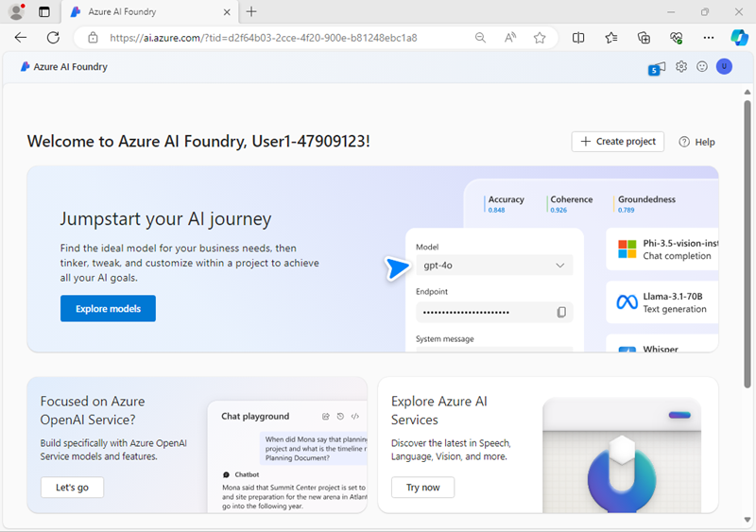Open Azure AI Foundry settings gear
The height and width of the screenshot is (532, 756).
coord(681,67)
